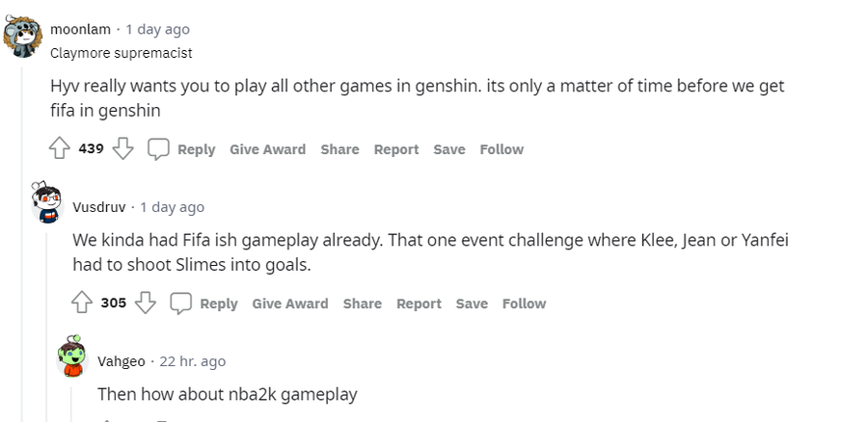This screenshot has width=868, height=422.
Task: Upvote moonlam's comment
Action: [x=60, y=149]
